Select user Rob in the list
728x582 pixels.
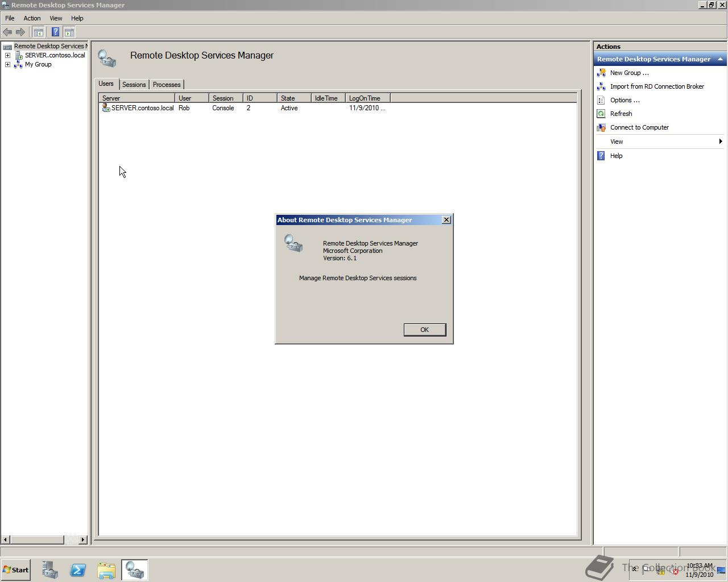click(x=184, y=108)
